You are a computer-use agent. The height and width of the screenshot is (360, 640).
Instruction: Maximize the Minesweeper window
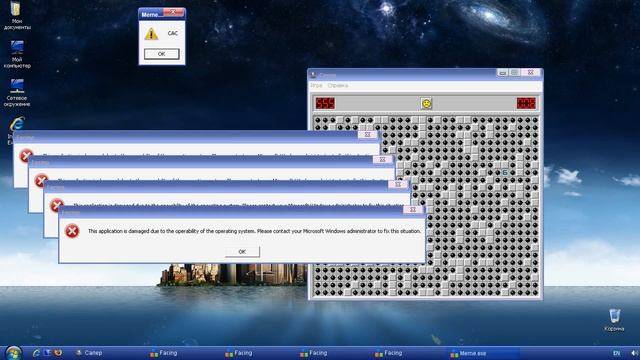(514, 73)
